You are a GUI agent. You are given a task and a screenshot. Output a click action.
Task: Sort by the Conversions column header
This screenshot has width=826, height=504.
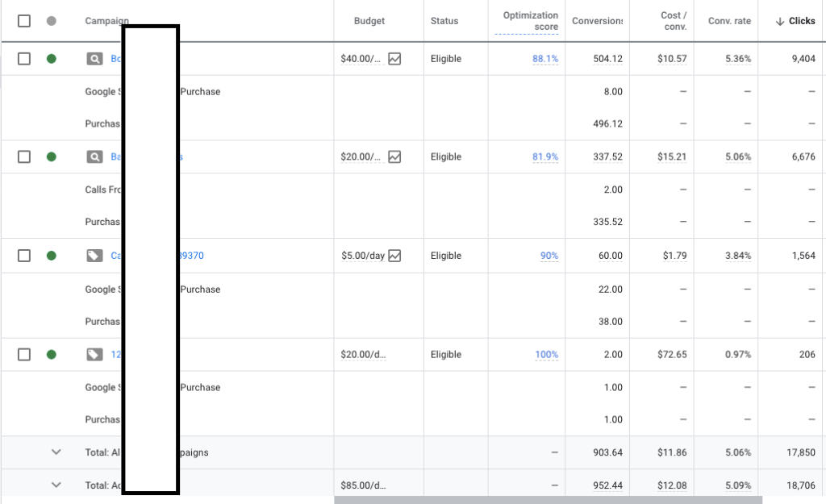tap(597, 21)
